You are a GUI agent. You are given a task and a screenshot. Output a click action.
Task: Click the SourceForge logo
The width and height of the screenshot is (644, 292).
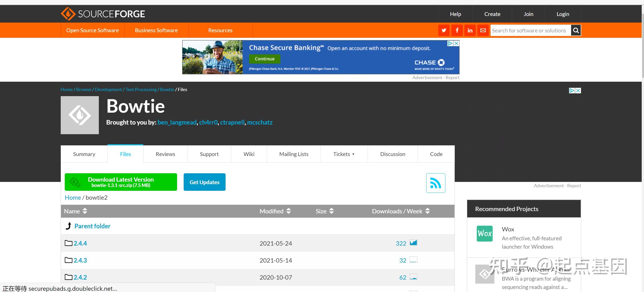[x=103, y=14]
